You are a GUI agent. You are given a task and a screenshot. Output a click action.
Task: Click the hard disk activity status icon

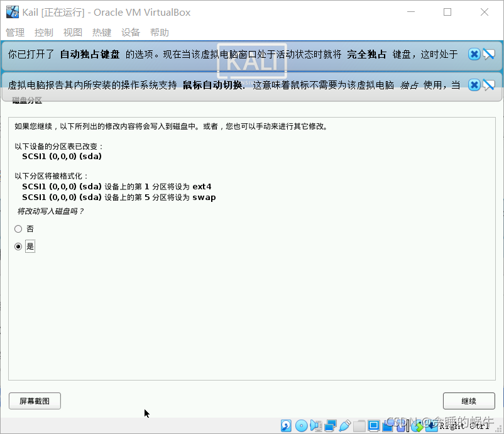pos(286,426)
